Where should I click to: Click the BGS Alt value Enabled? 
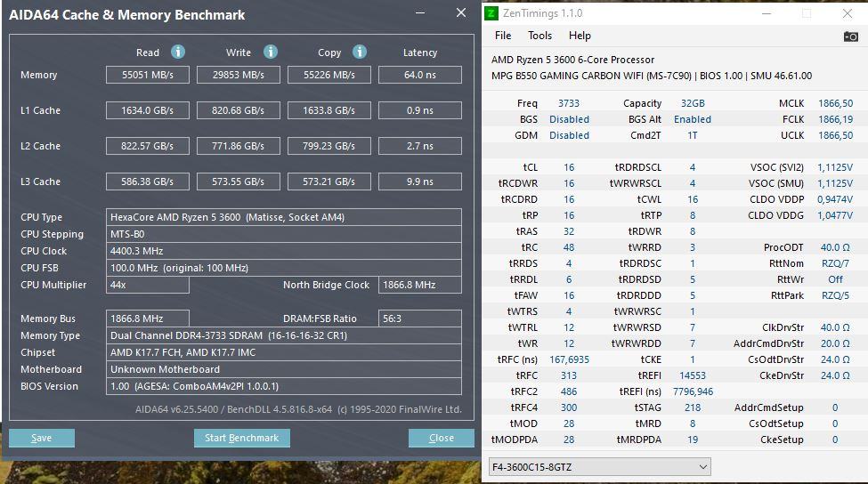coord(693,119)
